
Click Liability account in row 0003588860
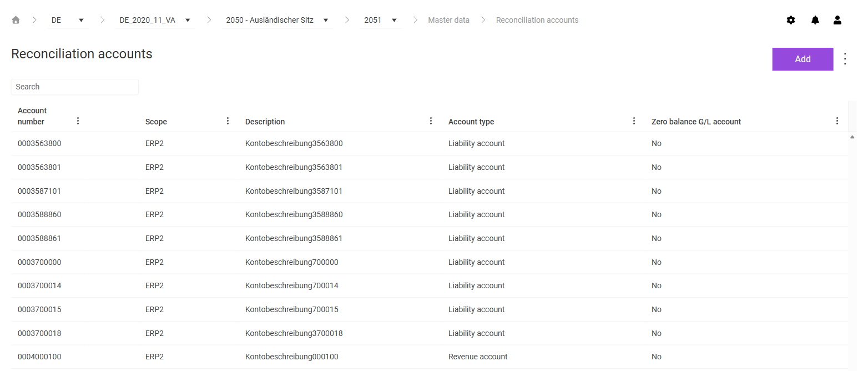pos(477,214)
